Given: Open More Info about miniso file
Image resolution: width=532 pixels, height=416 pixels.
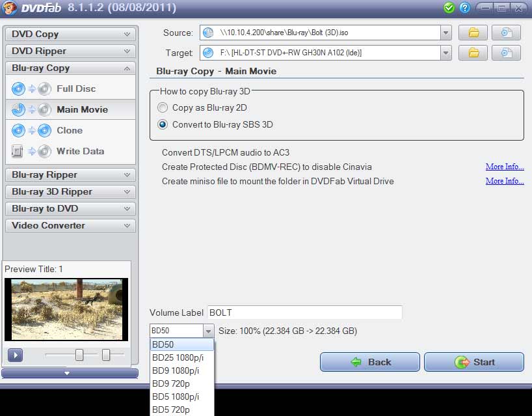Looking at the screenshot, I should [x=505, y=181].
